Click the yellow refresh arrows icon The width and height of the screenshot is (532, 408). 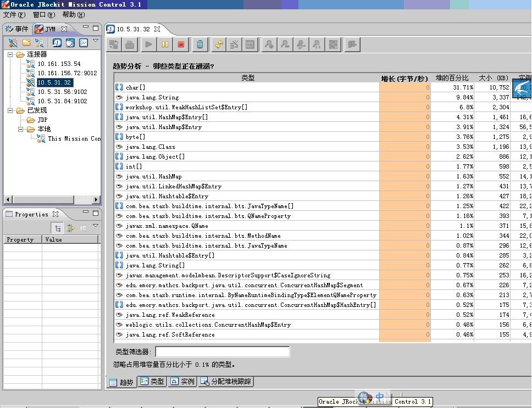coord(219,44)
